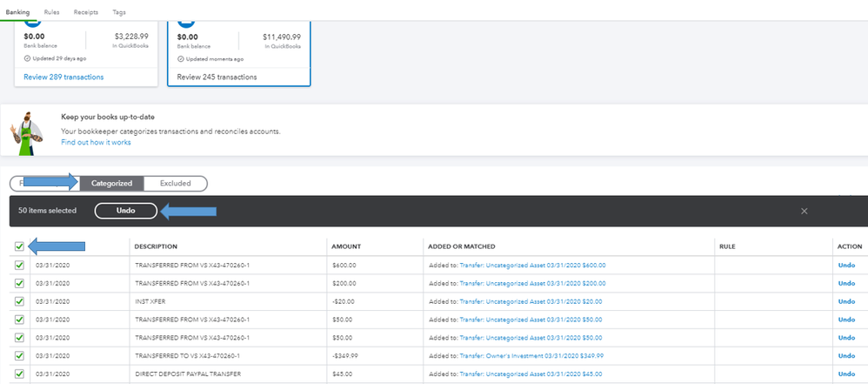This screenshot has height=384, width=868.
Task: Undo the INST XFER -$20.00 row
Action: [x=846, y=301]
